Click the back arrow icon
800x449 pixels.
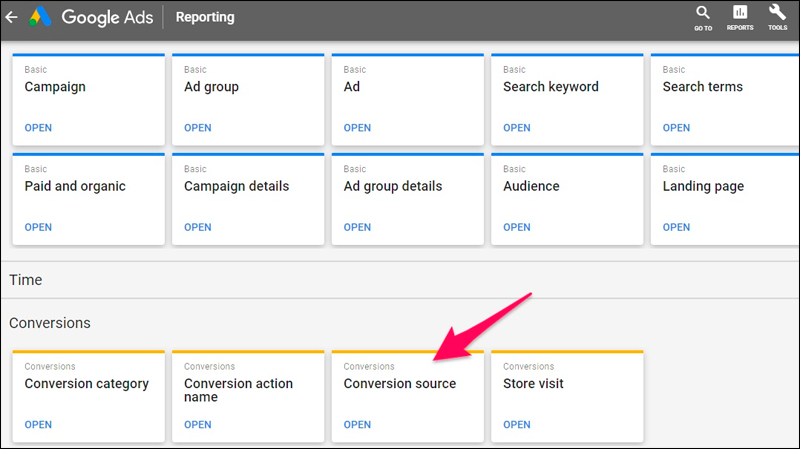pyautogui.click(x=11, y=17)
